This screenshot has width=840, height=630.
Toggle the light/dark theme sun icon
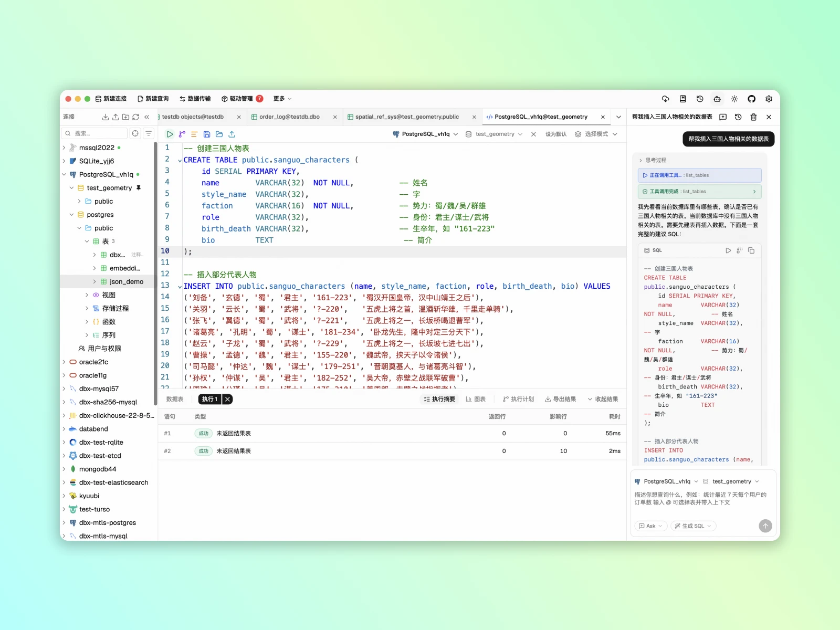tap(734, 99)
